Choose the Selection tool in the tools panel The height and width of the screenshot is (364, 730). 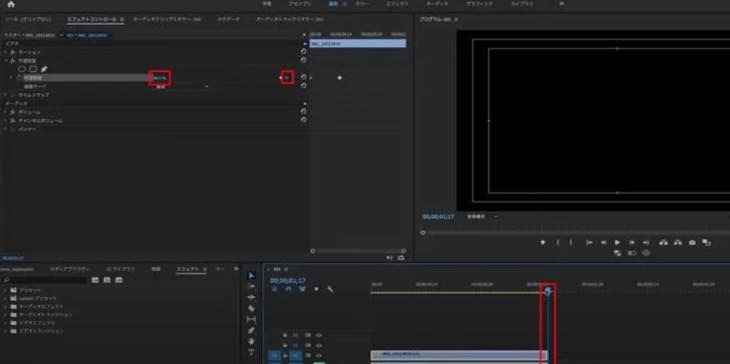(x=251, y=276)
